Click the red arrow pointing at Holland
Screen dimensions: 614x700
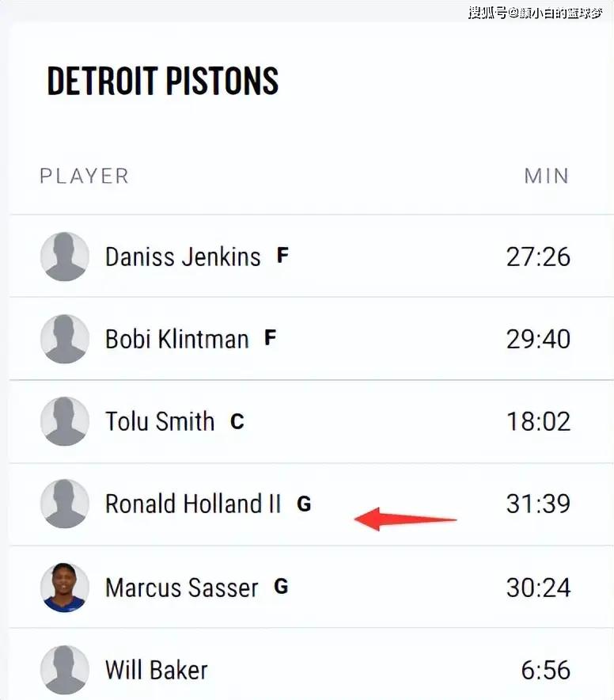pyautogui.click(x=404, y=519)
